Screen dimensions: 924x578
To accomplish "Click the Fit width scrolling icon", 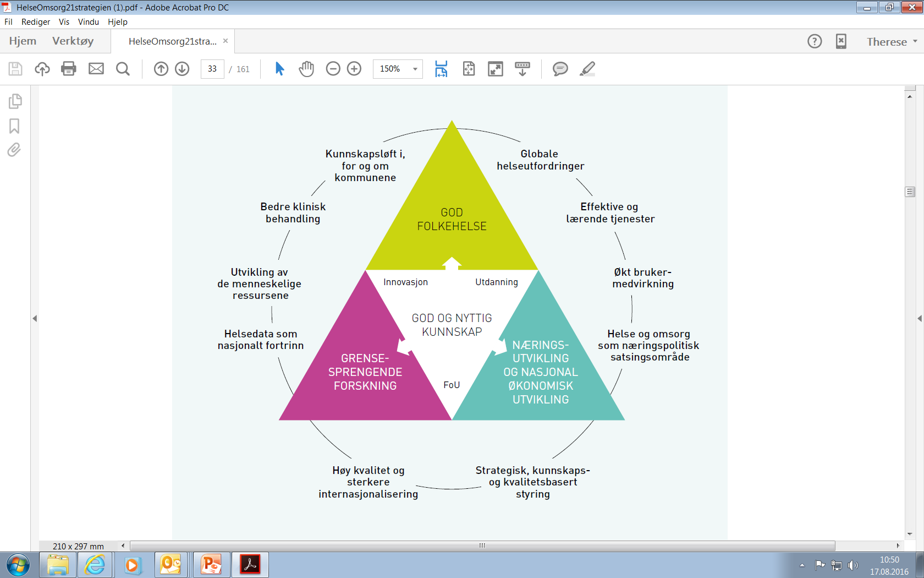I will pos(441,69).
